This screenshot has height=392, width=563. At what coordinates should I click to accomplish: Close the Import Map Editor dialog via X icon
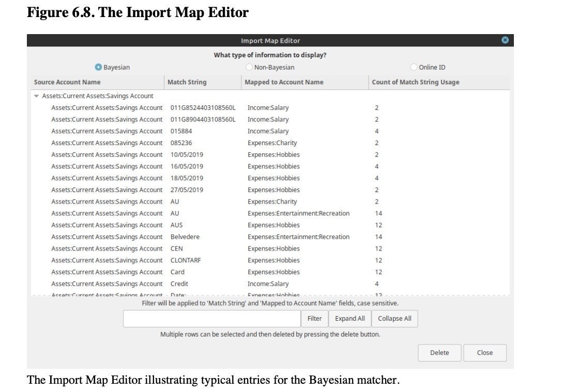tap(505, 40)
